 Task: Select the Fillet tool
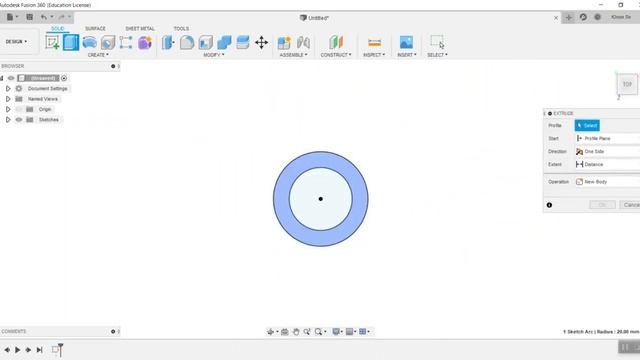click(187, 42)
